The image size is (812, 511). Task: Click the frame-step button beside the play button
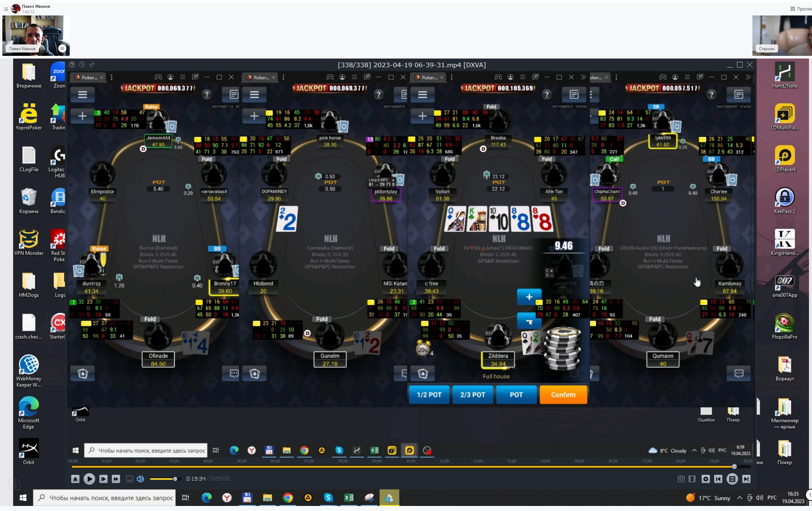point(103,479)
